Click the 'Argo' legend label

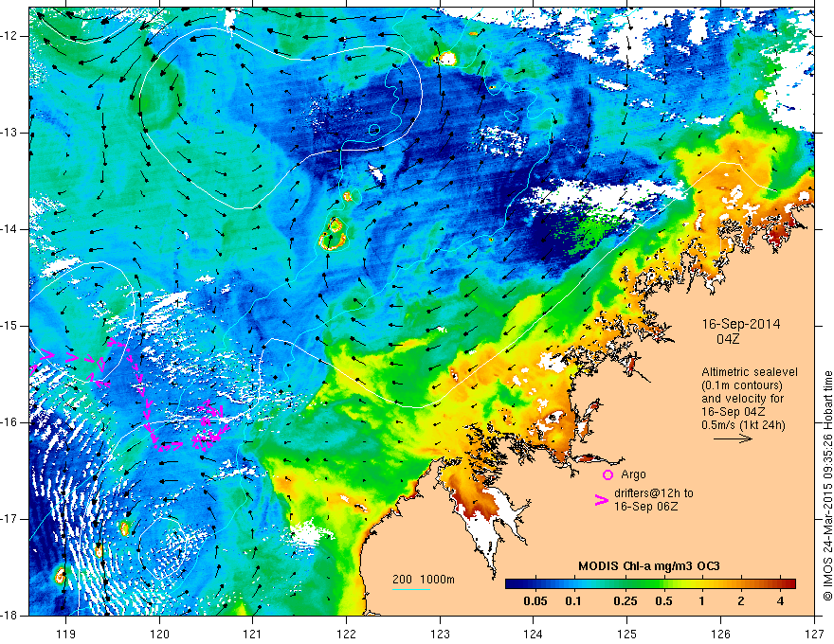coord(633,474)
